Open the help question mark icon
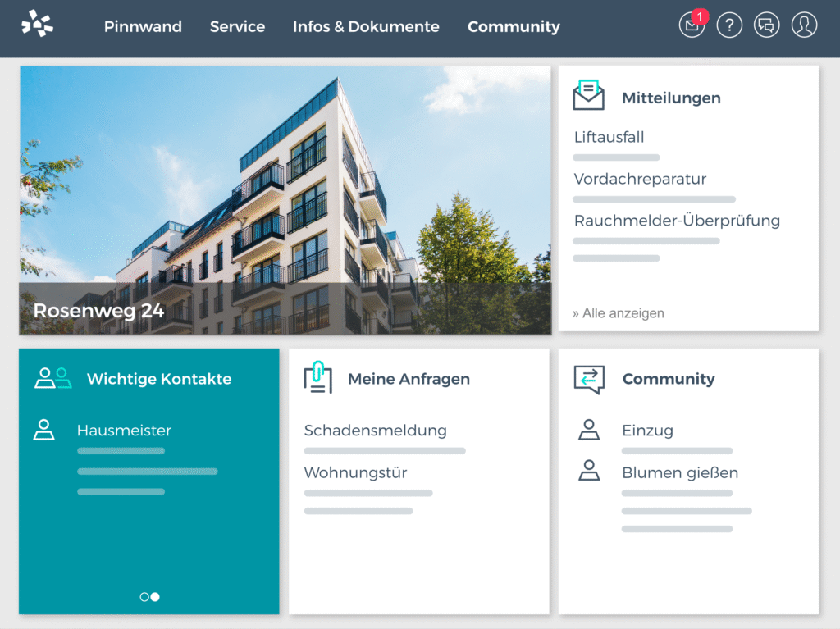The height and width of the screenshot is (629, 840). tap(729, 25)
